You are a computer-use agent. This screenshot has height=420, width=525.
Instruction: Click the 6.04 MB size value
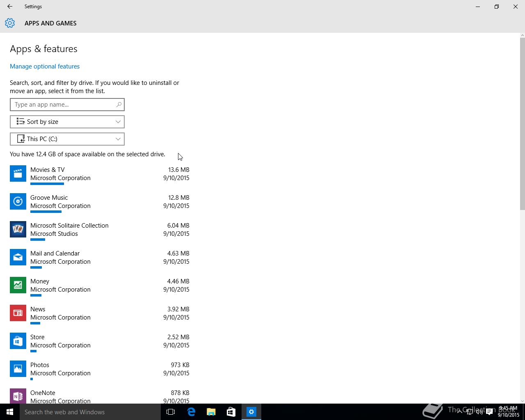pyautogui.click(x=178, y=226)
